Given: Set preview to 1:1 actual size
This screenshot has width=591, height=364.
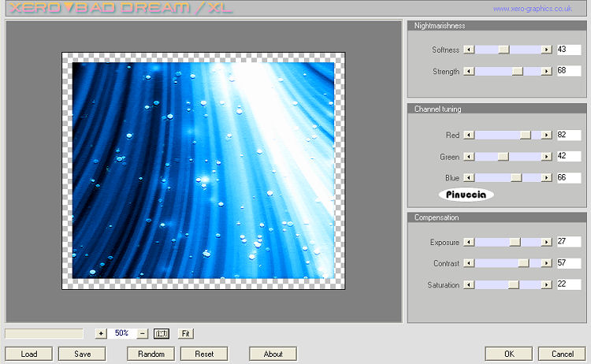Looking at the screenshot, I should pos(162,333).
